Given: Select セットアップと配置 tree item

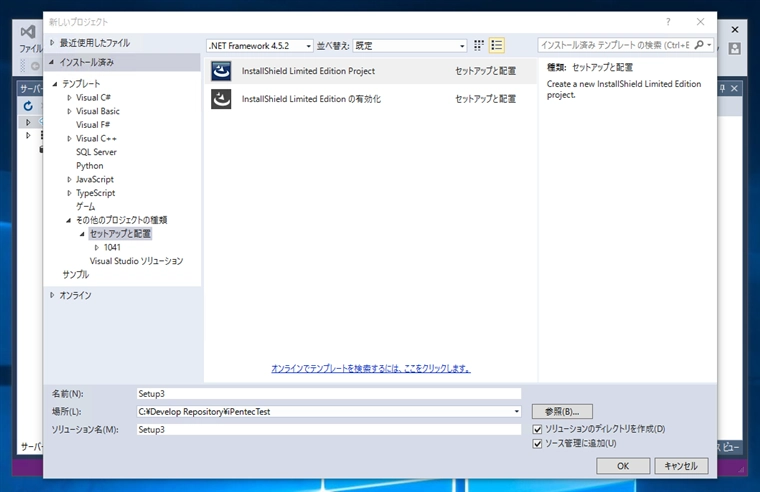Looking at the screenshot, I should pyautogui.click(x=120, y=234).
